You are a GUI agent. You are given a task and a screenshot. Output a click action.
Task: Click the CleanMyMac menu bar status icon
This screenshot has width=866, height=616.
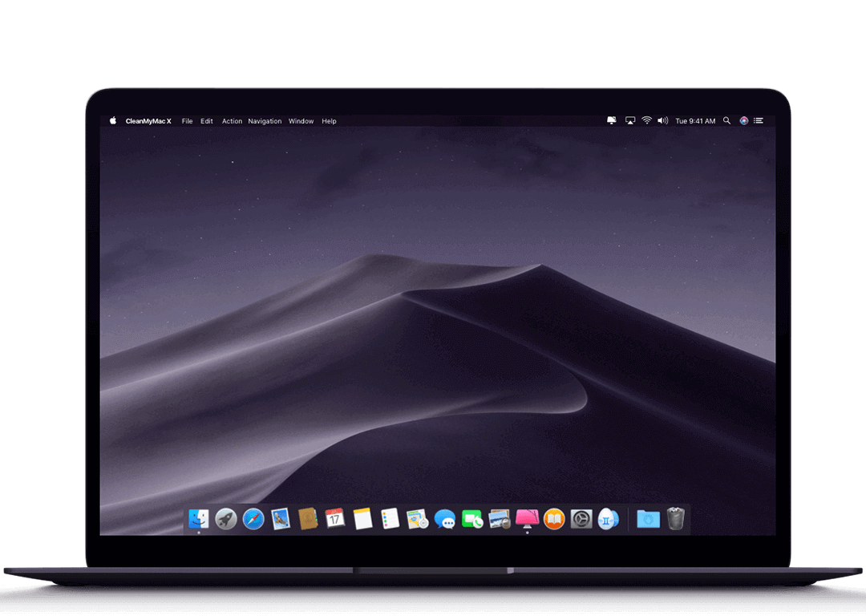[612, 121]
